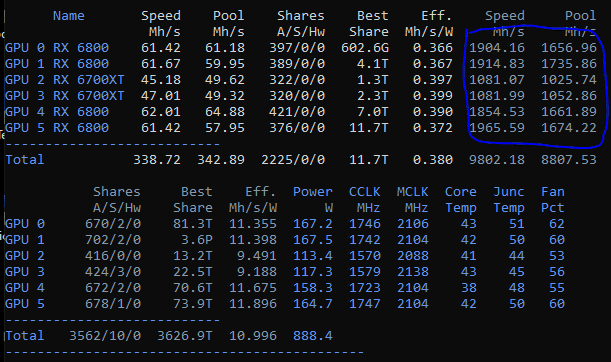Select second pool value 1735.86
The height and width of the screenshot is (362, 611).
coord(569,64)
